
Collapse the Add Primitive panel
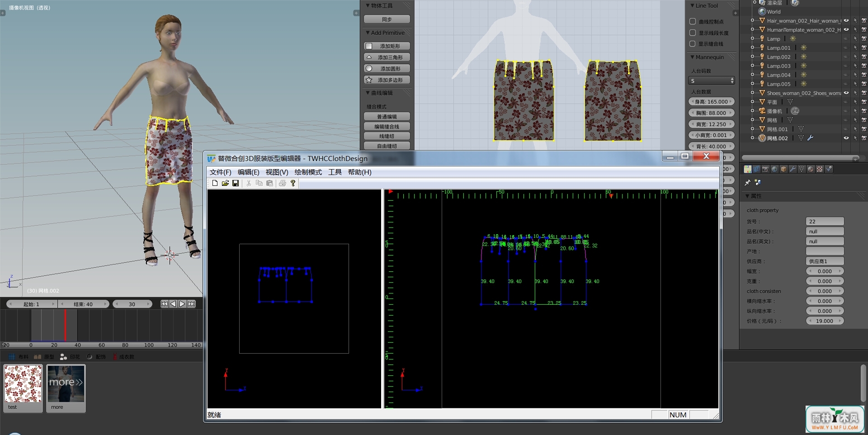[368, 33]
